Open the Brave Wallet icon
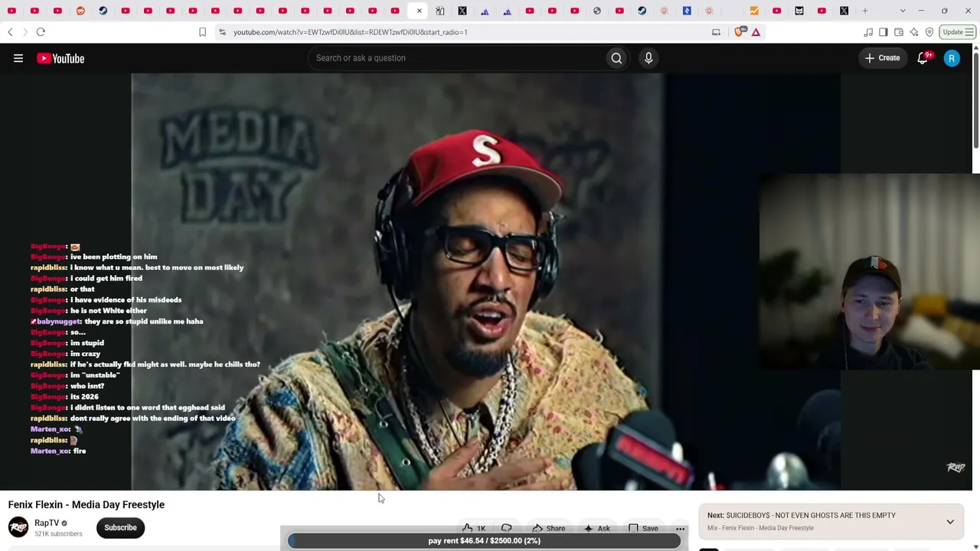This screenshot has height=551, width=980. pyautogui.click(x=899, y=32)
